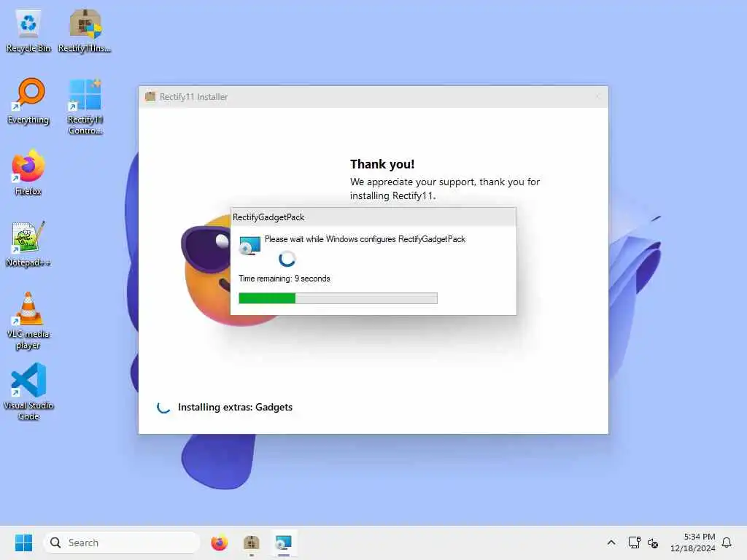
Task: Click 'Installing extras: Gadgets' status text
Action: point(235,407)
